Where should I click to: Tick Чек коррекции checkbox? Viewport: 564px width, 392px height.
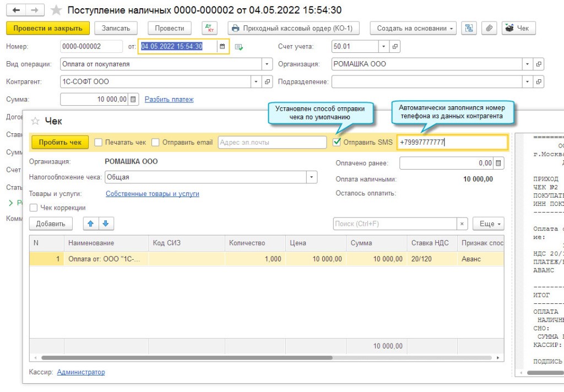[34, 208]
